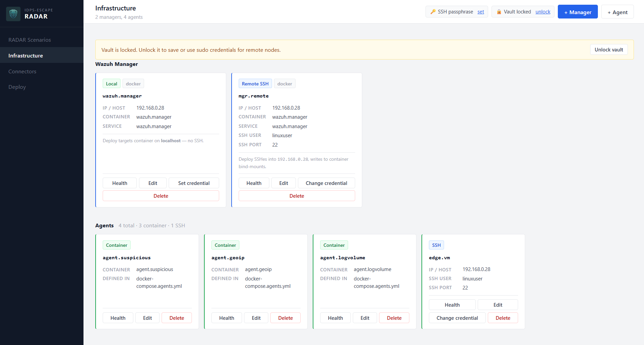Click the Remote SSH badge
The image size is (644, 345).
pos(255,83)
